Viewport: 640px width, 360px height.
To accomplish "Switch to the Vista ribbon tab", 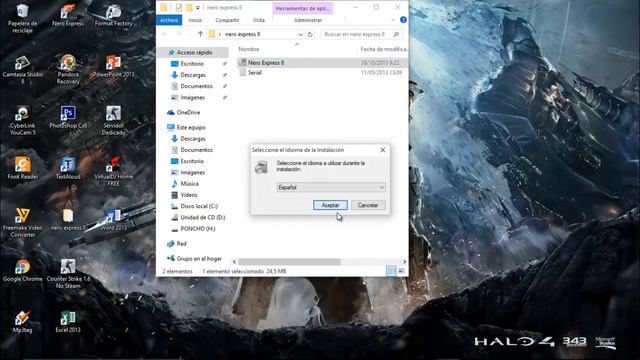I will [258, 20].
